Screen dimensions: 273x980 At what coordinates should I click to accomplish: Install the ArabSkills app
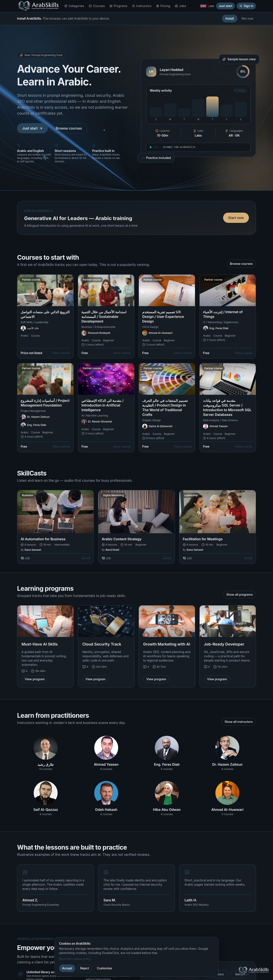229,18
